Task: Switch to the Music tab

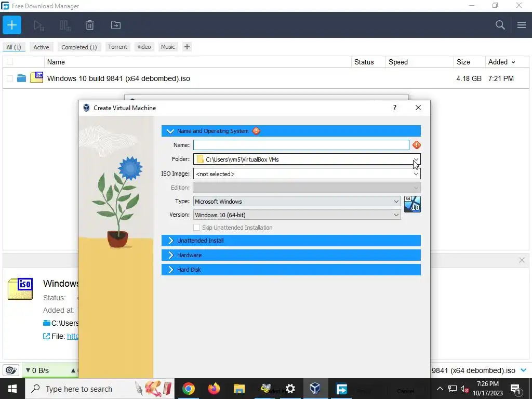Action: click(x=168, y=47)
